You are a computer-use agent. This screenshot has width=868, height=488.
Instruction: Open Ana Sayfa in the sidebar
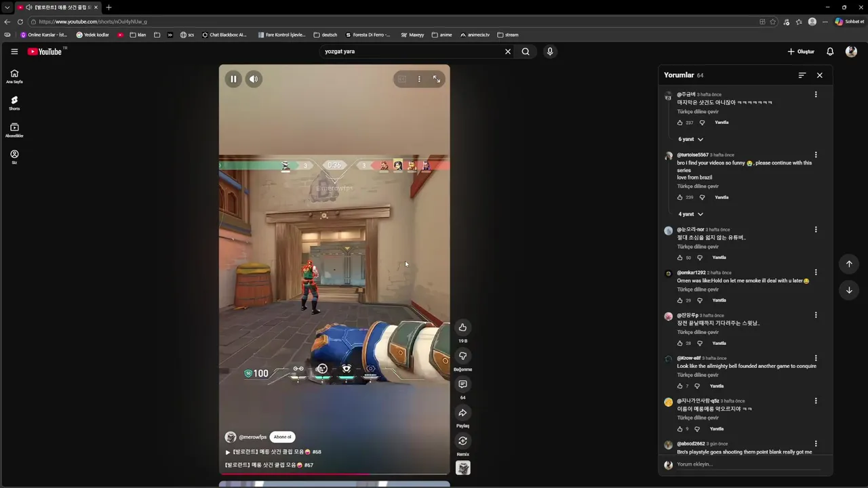click(14, 76)
